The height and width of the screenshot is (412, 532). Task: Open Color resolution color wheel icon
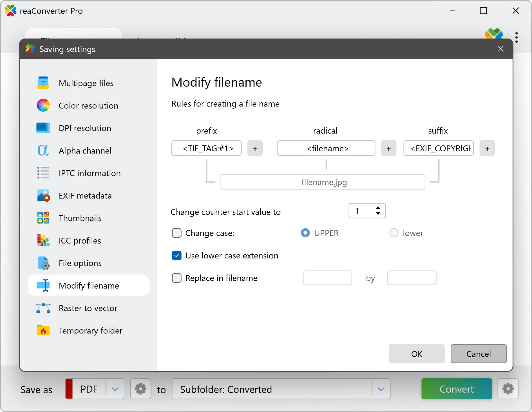coord(43,105)
